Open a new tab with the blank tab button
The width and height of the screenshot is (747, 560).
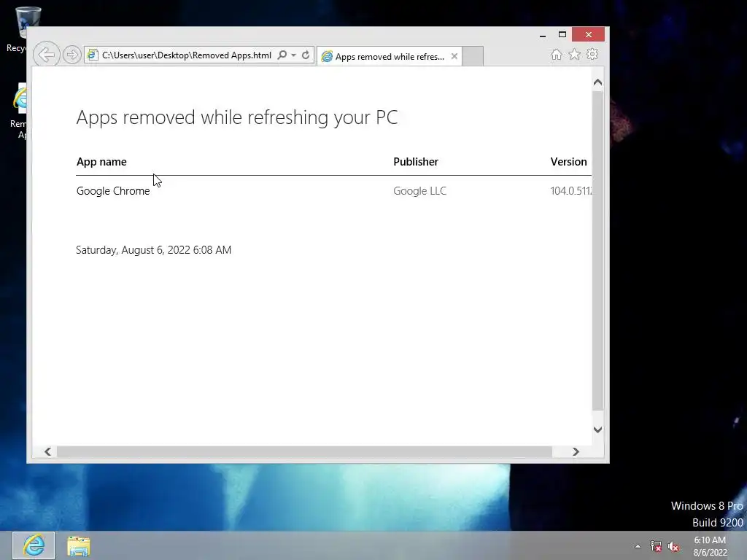pos(473,56)
